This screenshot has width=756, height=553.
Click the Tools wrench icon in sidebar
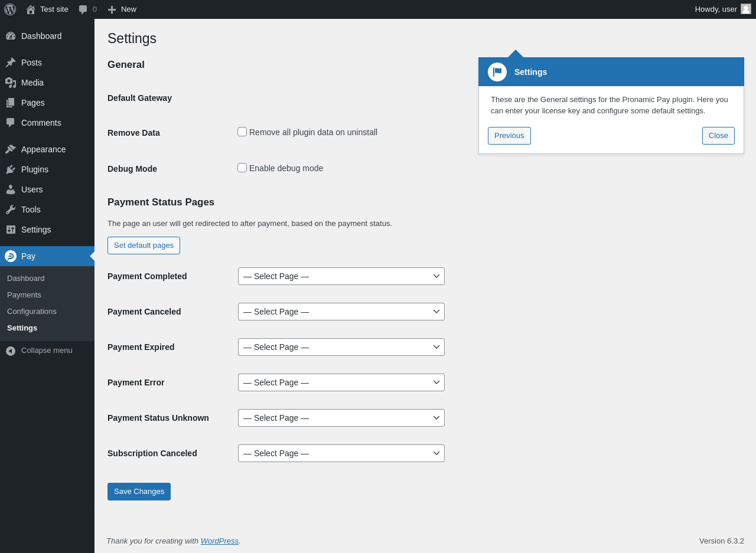point(11,210)
